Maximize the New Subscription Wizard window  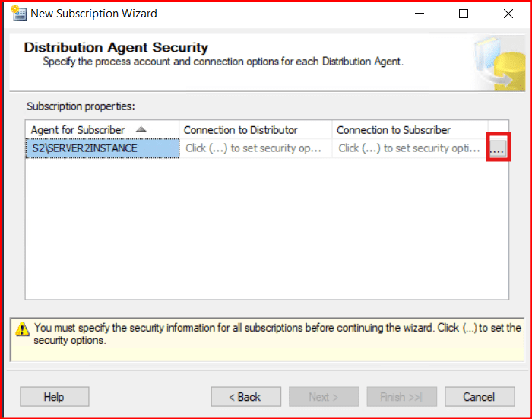(464, 14)
